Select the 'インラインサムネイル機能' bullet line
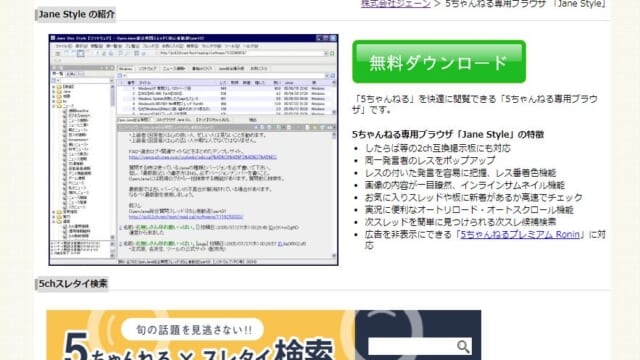 pos(465,185)
